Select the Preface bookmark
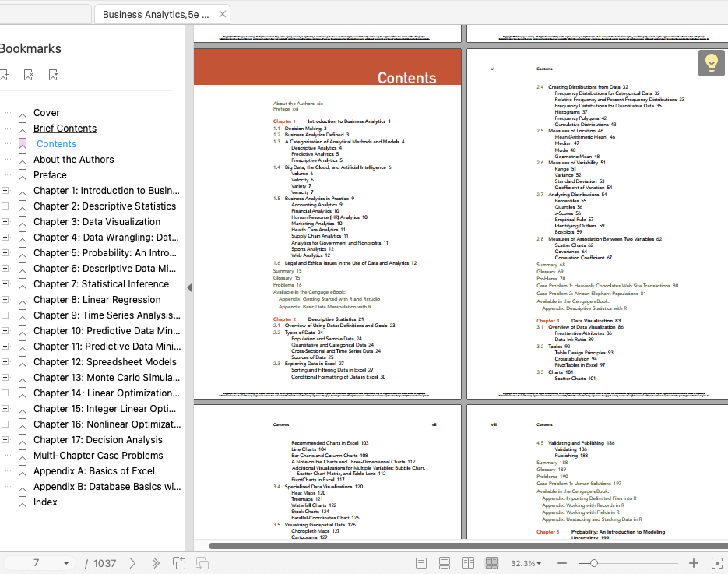This screenshot has width=728, height=574. (x=50, y=175)
